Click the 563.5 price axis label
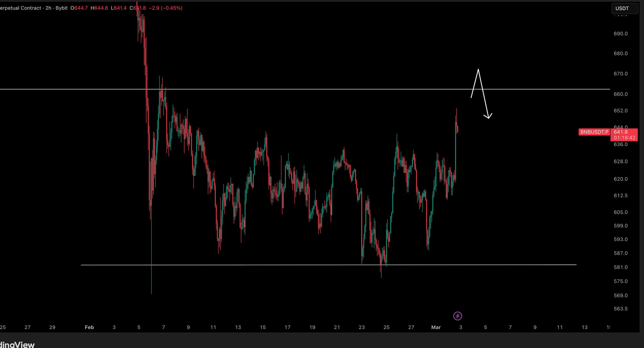This screenshot has height=348, width=644. tap(620, 309)
